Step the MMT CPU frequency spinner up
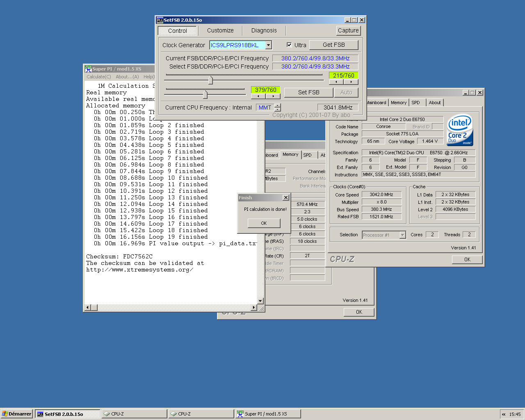Screen dimensions: 525x420 click(278, 105)
